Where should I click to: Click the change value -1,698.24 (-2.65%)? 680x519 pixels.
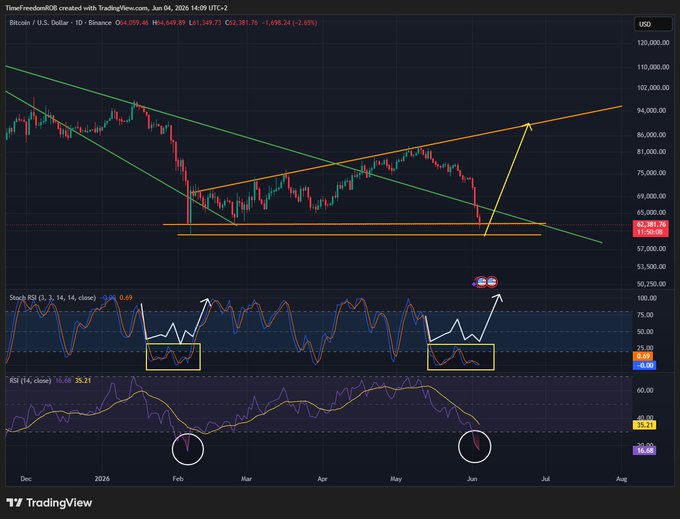289,23
